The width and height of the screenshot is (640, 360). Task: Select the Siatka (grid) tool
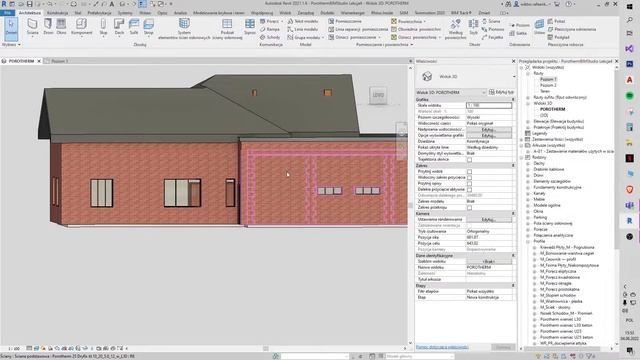(518, 33)
